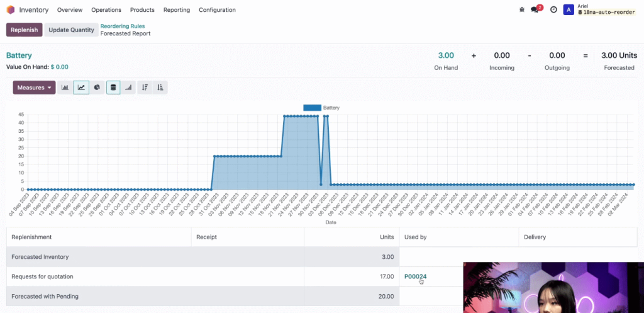Click the webcam video overlay thumbnail
Image resolution: width=644 pixels, height=313 pixels.
pos(553,288)
